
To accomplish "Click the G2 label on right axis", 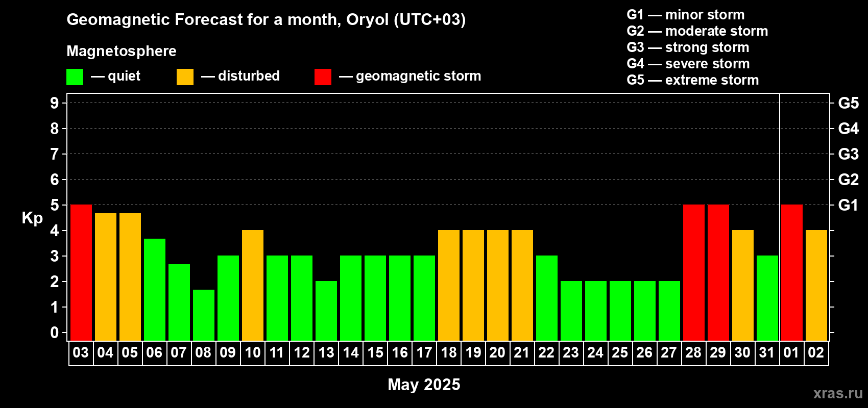I will click(x=848, y=180).
